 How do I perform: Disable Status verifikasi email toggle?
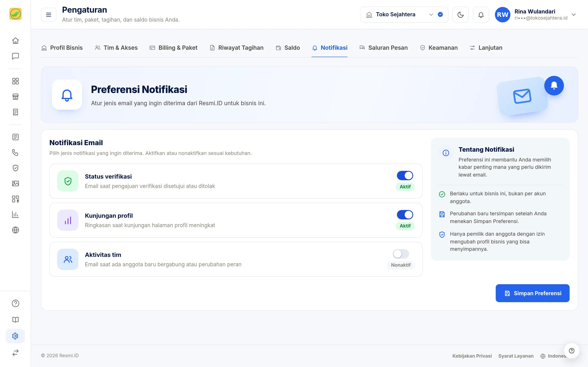[x=405, y=176]
